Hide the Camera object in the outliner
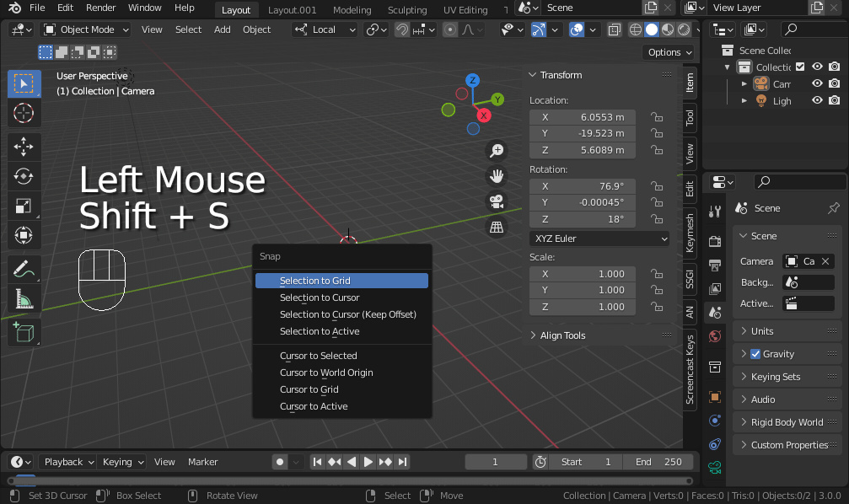 [816, 83]
